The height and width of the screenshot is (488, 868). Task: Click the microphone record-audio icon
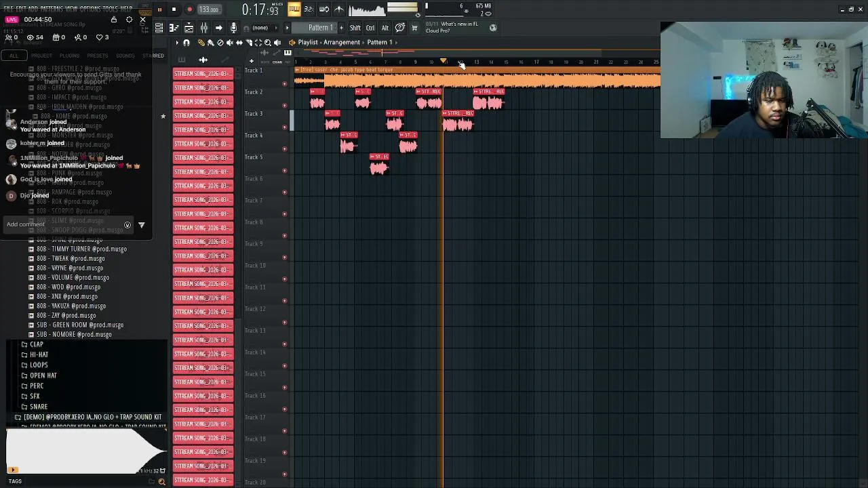pyautogui.click(x=233, y=28)
